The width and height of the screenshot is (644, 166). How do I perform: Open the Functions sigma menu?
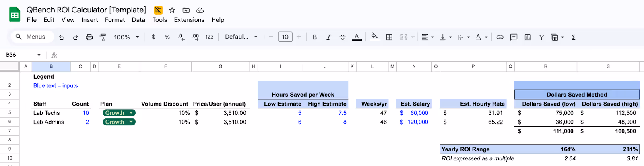click(574, 37)
